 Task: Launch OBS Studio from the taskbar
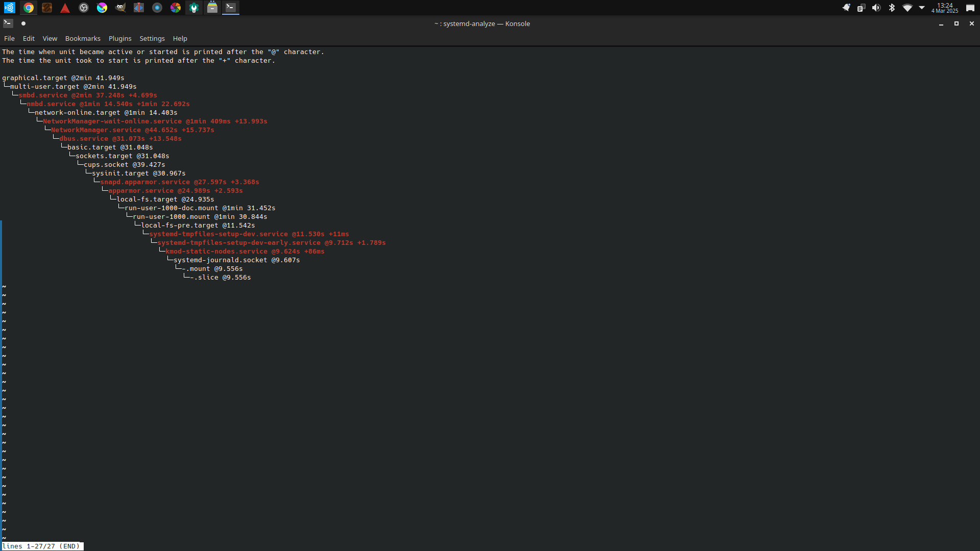[x=84, y=8]
